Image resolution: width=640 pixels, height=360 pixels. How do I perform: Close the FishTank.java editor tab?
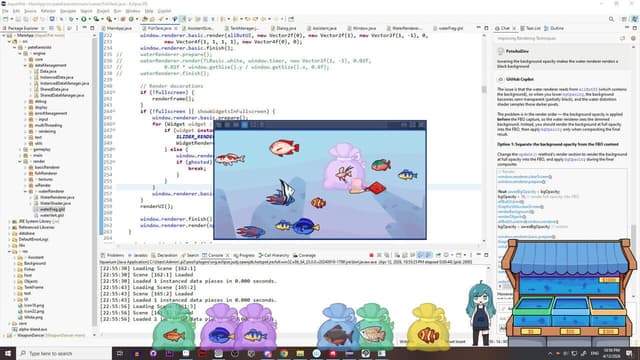[176, 28]
